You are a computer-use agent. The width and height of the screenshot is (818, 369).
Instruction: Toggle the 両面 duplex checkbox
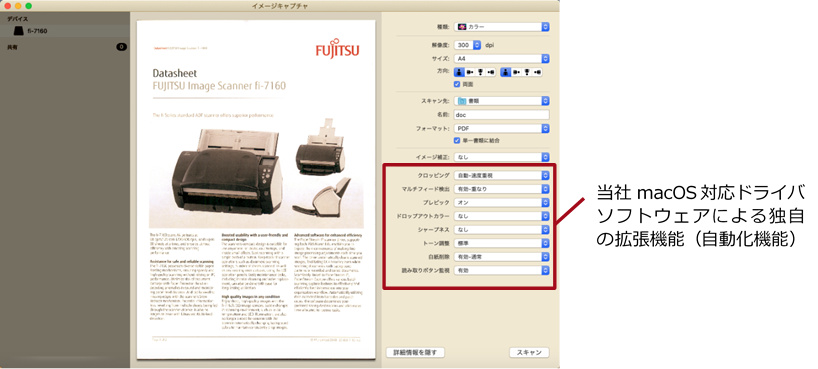(x=458, y=84)
